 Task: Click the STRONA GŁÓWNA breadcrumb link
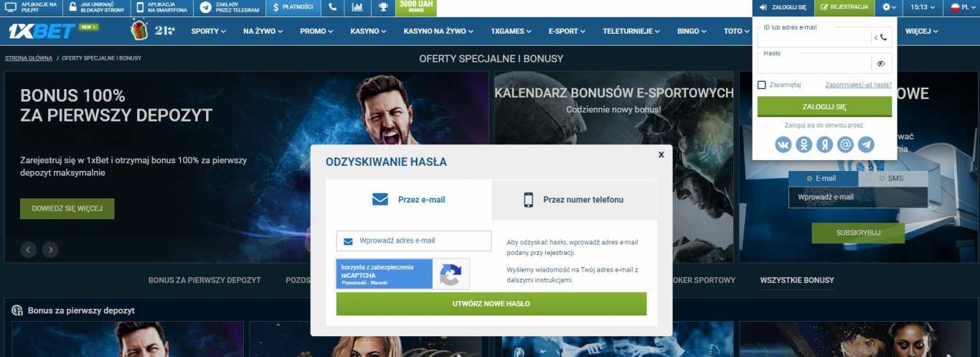29,57
